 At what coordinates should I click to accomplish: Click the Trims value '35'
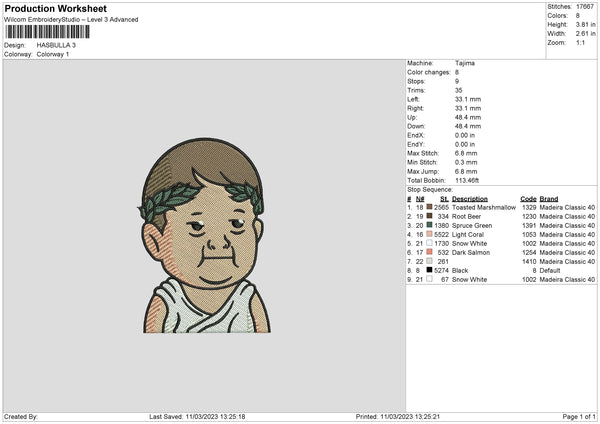click(458, 90)
